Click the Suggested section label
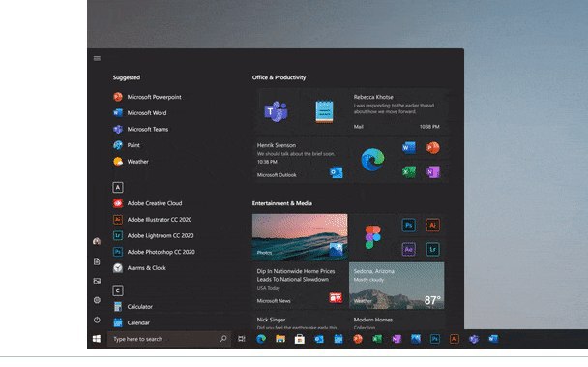Image resolution: width=588 pixels, height=367 pixels. coord(127,77)
